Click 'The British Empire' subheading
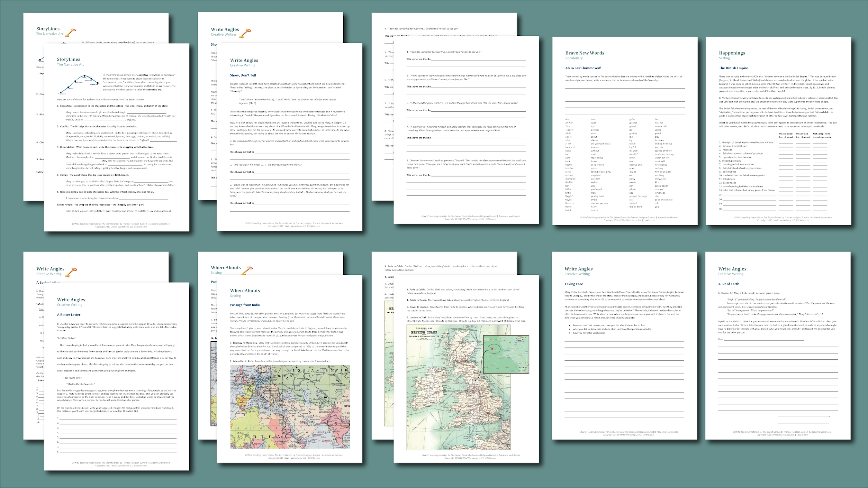 733,68
